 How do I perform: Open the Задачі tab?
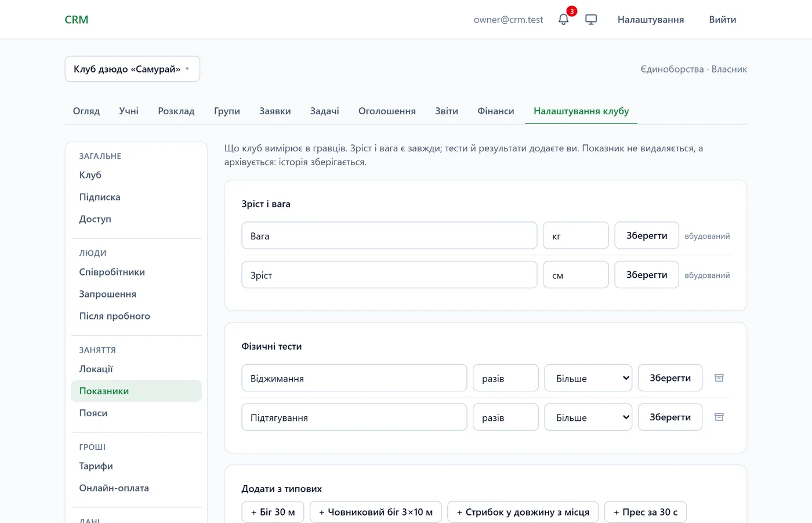click(324, 111)
